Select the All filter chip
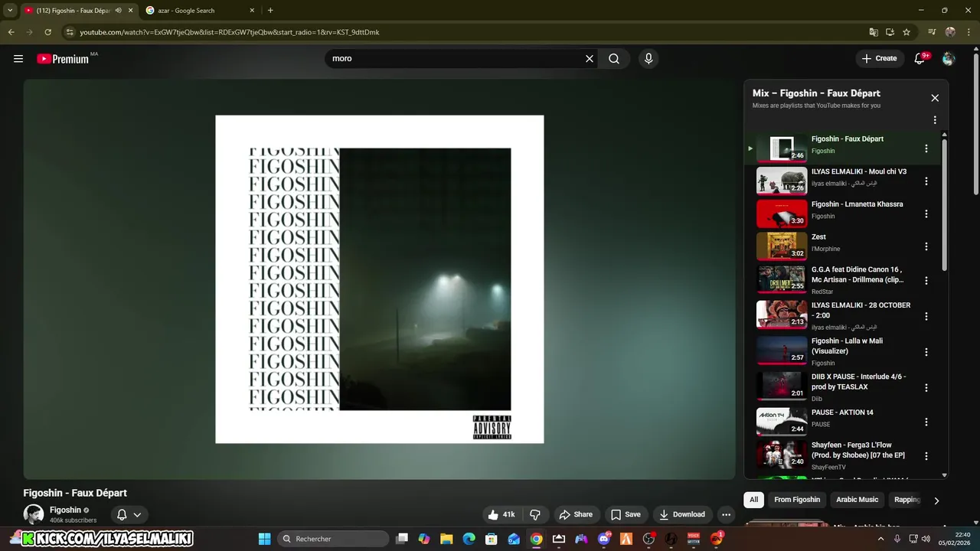This screenshot has height=551, width=980. coord(754,500)
